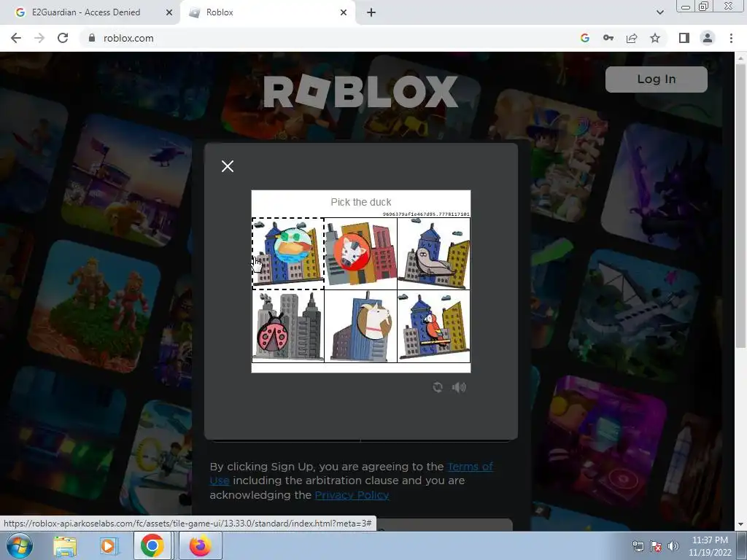Close the E2Guardian tab

pos(169,12)
